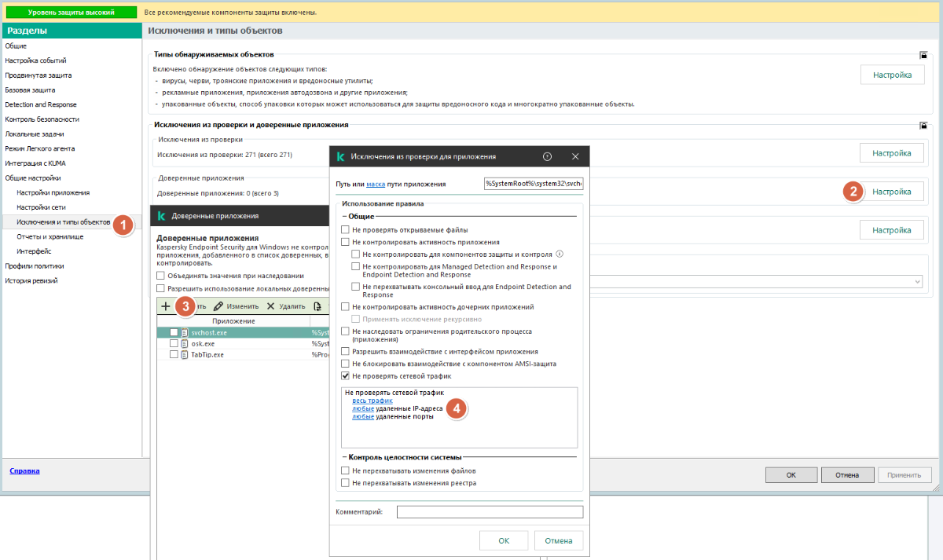Select Настройки приложения under Общие настройки

(x=53, y=192)
